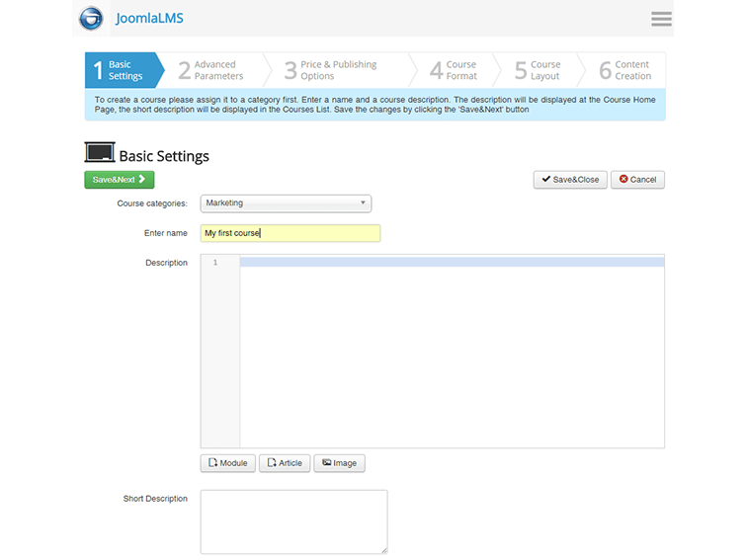Jump to Content Creation step

pyautogui.click(x=625, y=70)
